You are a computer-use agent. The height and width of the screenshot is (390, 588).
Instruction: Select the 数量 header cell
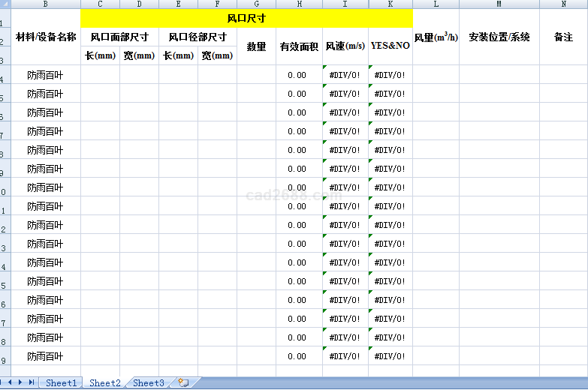pos(256,46)
